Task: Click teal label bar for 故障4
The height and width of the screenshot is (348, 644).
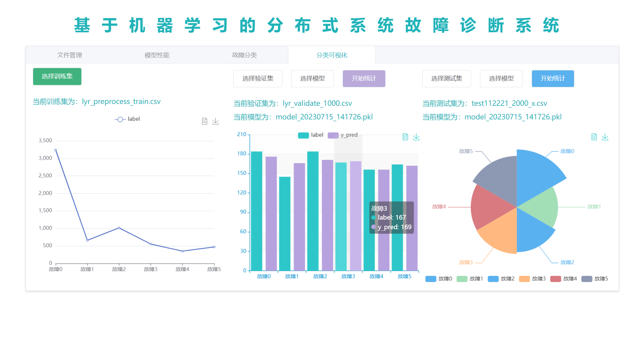Action: point(369,220)
